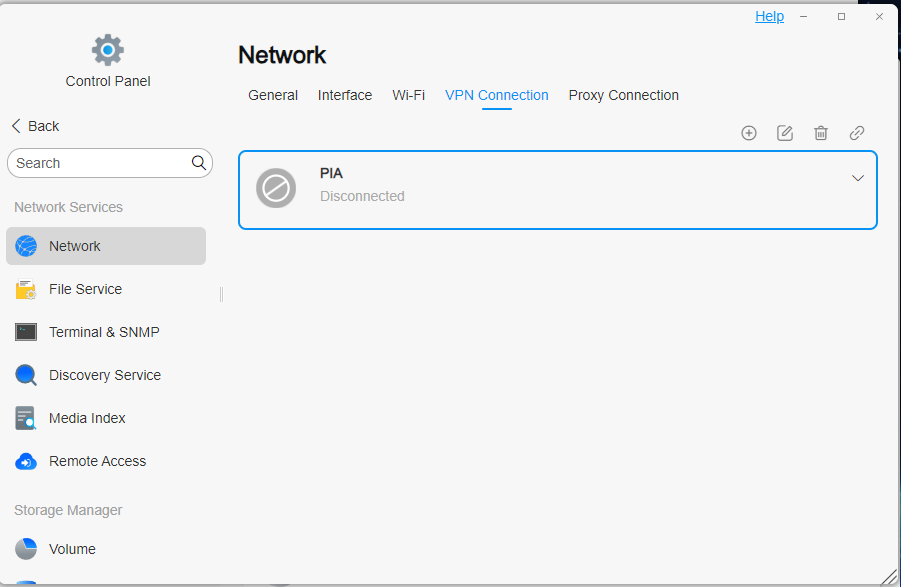
Task: Click the Network Services section heading
Action: 68,207
